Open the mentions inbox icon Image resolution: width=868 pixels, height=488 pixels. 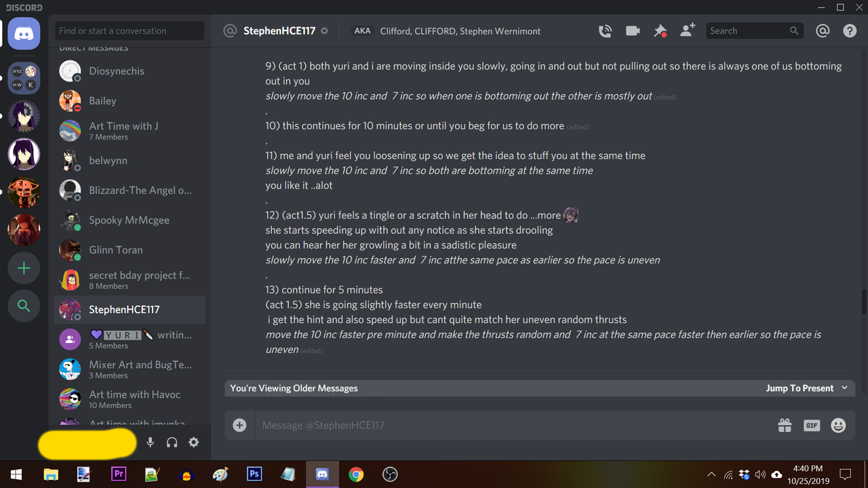[823, 30]
